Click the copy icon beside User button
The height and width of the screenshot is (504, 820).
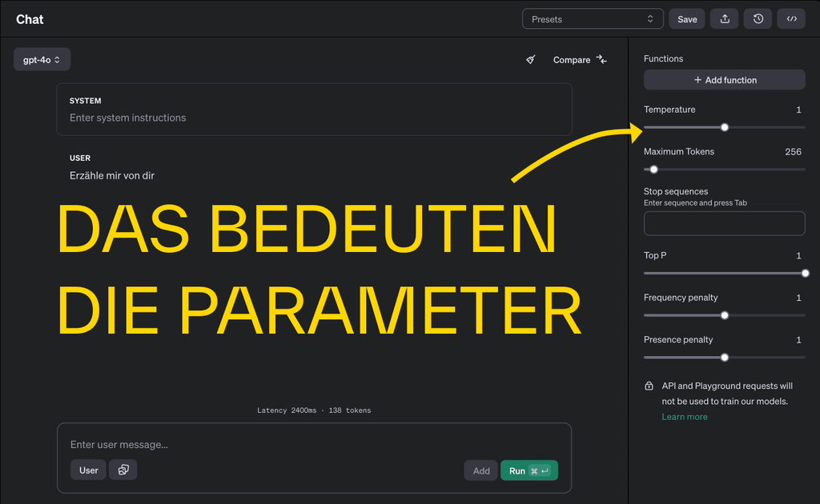click(x=123, y=470)
